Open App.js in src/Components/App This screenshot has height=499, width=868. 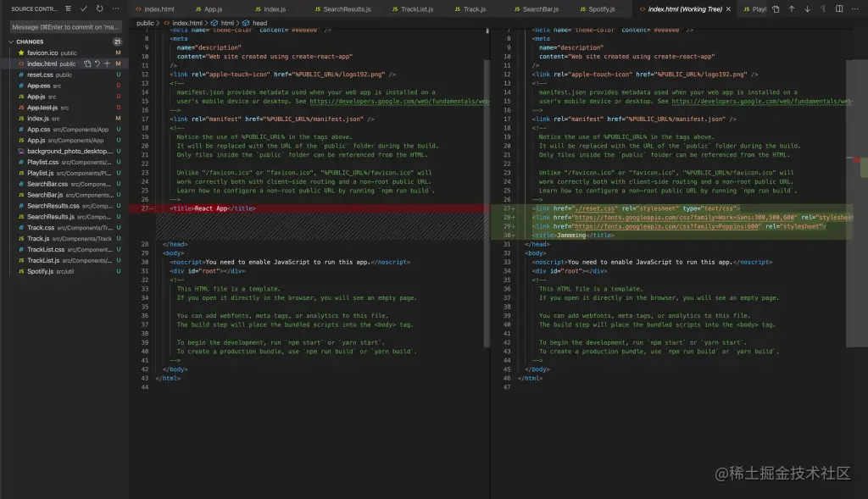click(66, 140)
